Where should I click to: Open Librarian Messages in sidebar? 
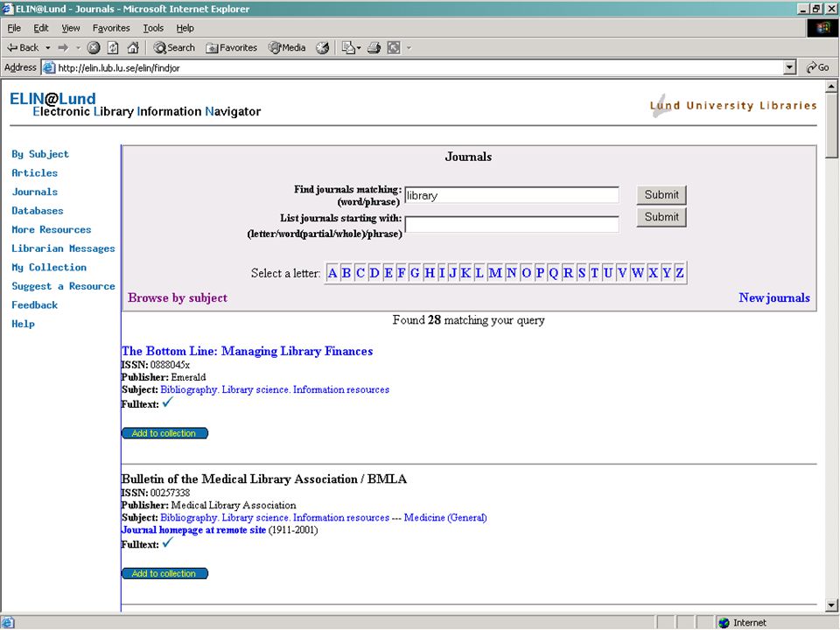[63, 248]
